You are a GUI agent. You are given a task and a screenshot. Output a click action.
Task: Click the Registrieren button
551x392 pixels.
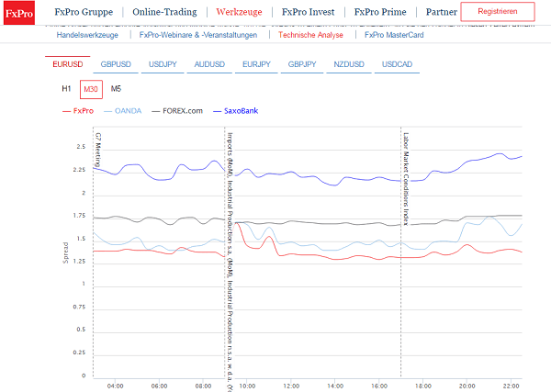coord(498,12)
